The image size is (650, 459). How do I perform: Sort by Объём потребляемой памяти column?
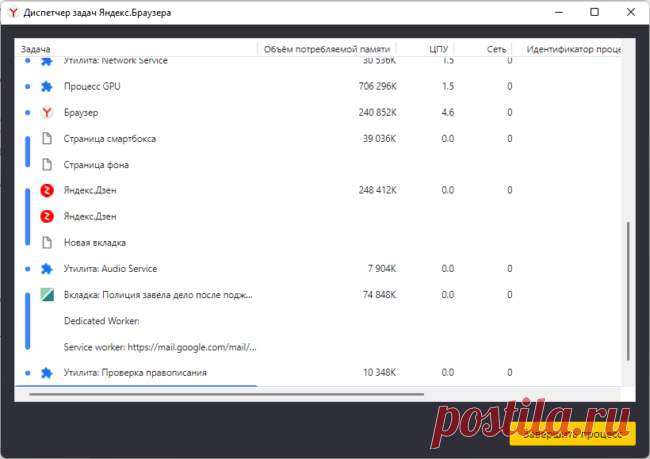[x=327, y=49]
